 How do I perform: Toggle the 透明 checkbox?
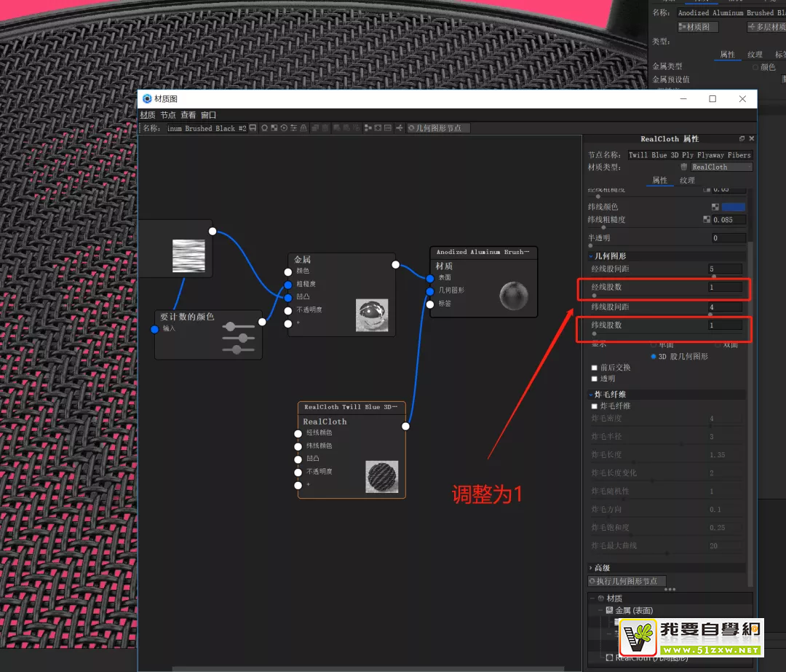point(595,379)
